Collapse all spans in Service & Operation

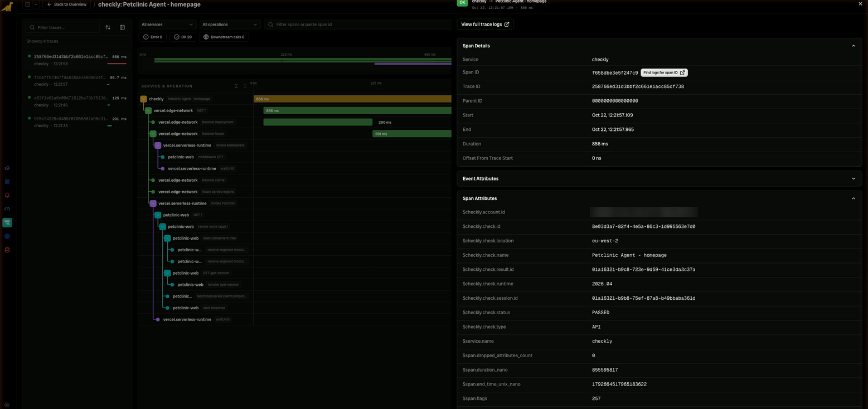[x=236, y=86]
